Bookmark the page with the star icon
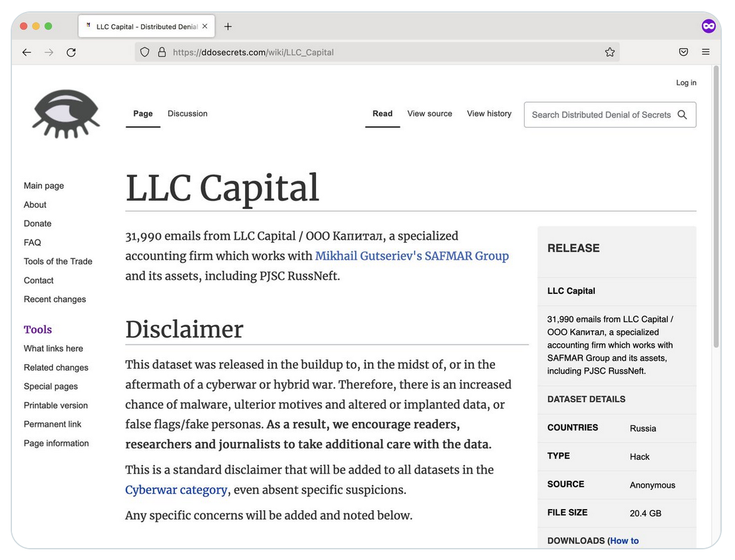 (609, 53)
